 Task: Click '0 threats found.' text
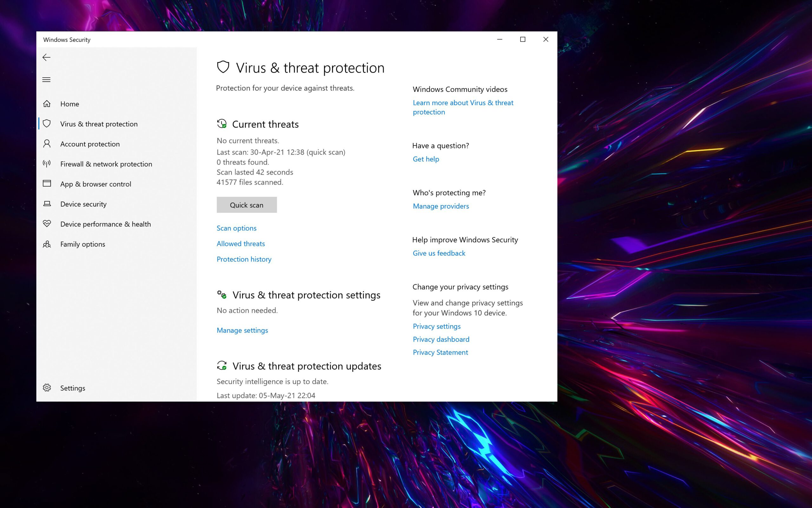(243, 162)
